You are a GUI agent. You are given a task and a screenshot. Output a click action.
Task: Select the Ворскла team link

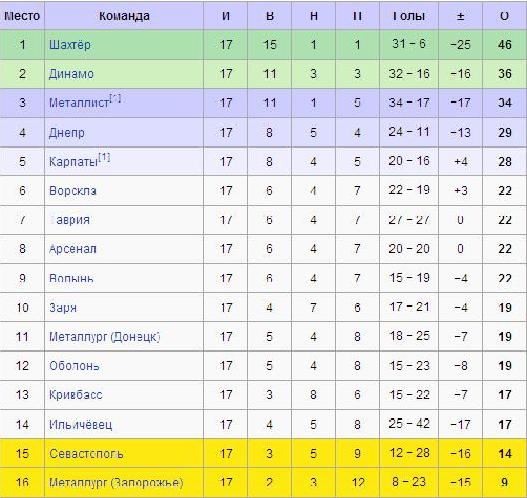[73, 191]
